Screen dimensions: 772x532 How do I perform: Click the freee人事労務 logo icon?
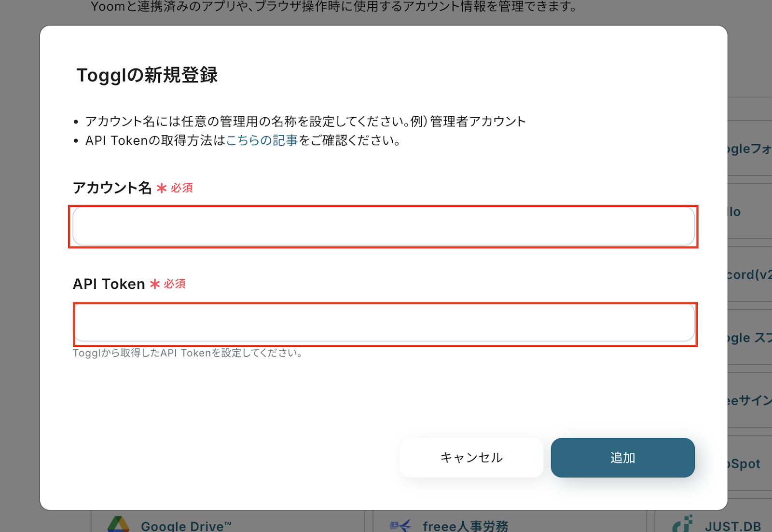tap(400, 525)
